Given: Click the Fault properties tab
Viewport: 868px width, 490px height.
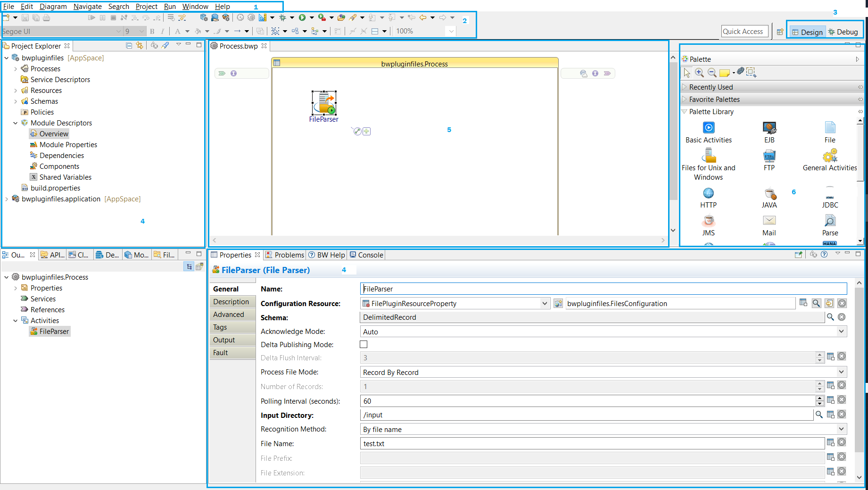Looking at the screenshot, I should coord(232,353).
